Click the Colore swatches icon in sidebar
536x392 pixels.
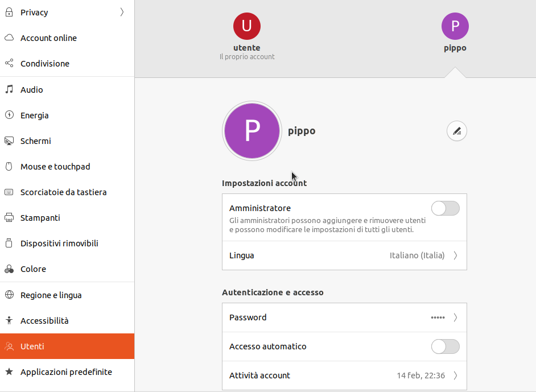point(9,269)
